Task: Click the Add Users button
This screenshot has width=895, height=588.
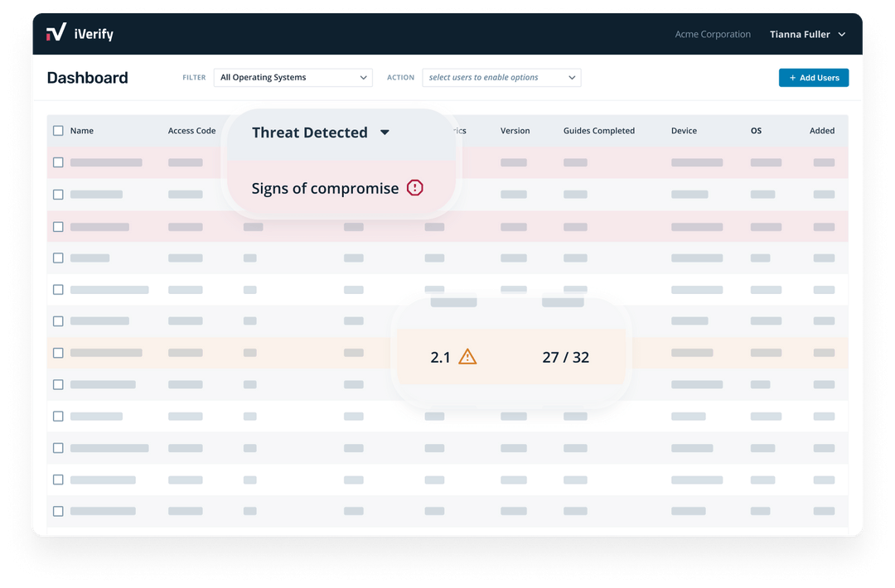Action: tap(814, 77)
